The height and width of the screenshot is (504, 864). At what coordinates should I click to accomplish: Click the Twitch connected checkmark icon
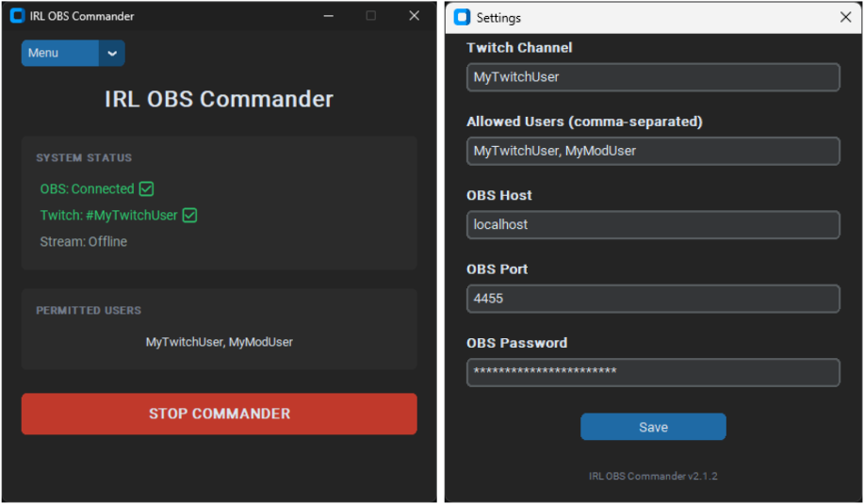click(189, 216)
